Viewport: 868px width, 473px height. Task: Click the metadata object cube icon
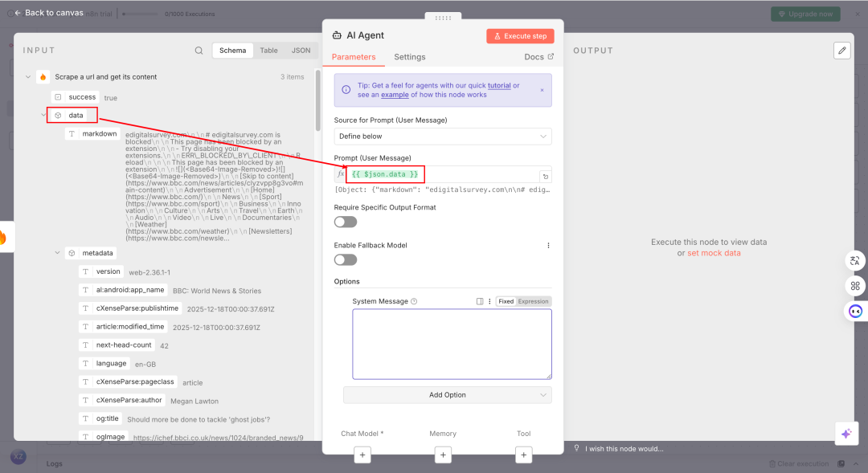(72, 254)
